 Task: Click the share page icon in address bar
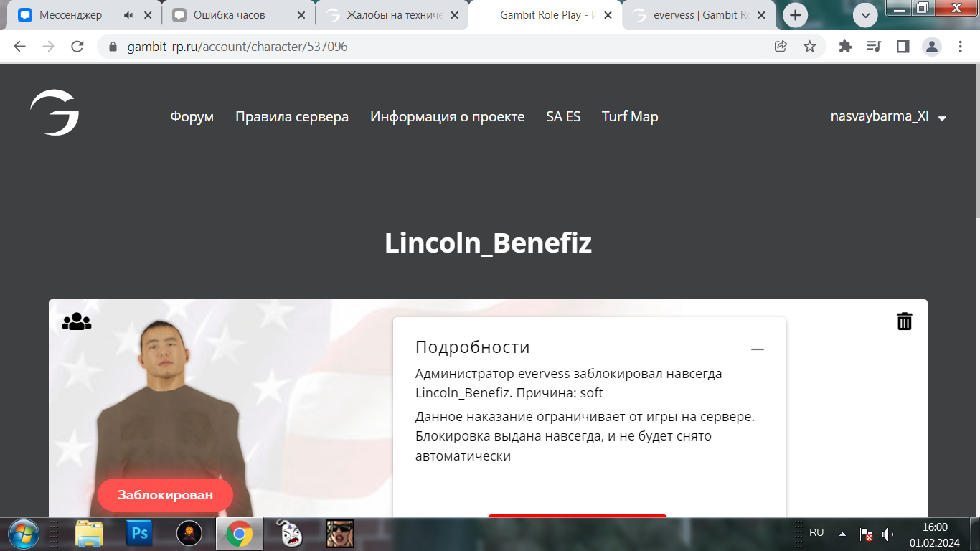click(781, 47)
